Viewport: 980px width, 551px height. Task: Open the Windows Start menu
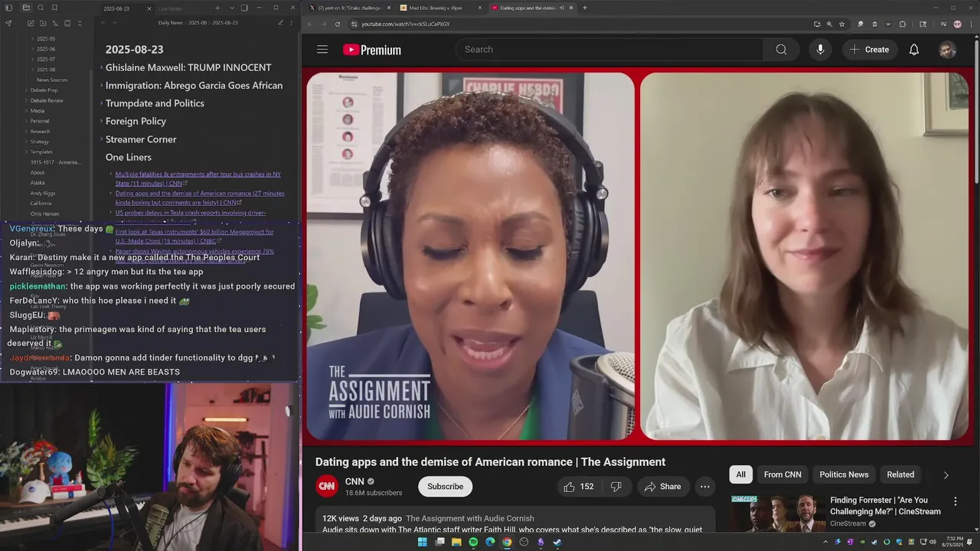coord(422,543)
